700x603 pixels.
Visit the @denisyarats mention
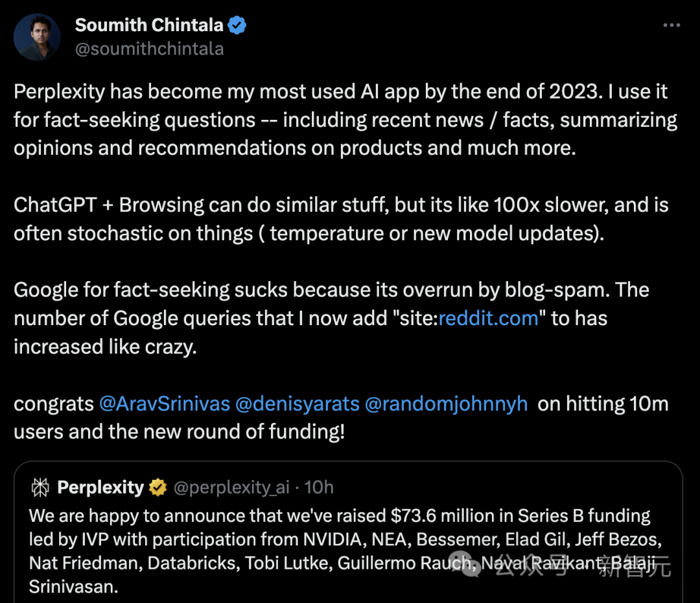297,404
